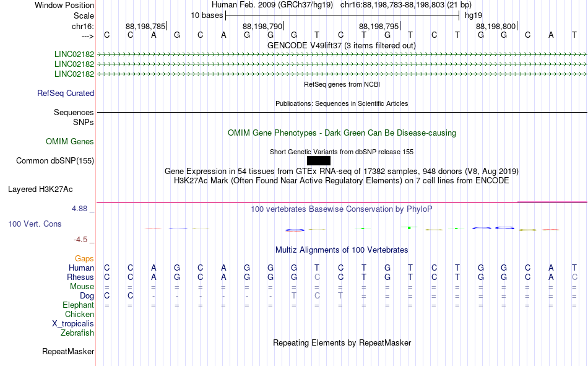Viewport: 588px width, 366px height.
Task: Click the H3K27Ac Mark ENCODE track title
Action: coord(342,181)
